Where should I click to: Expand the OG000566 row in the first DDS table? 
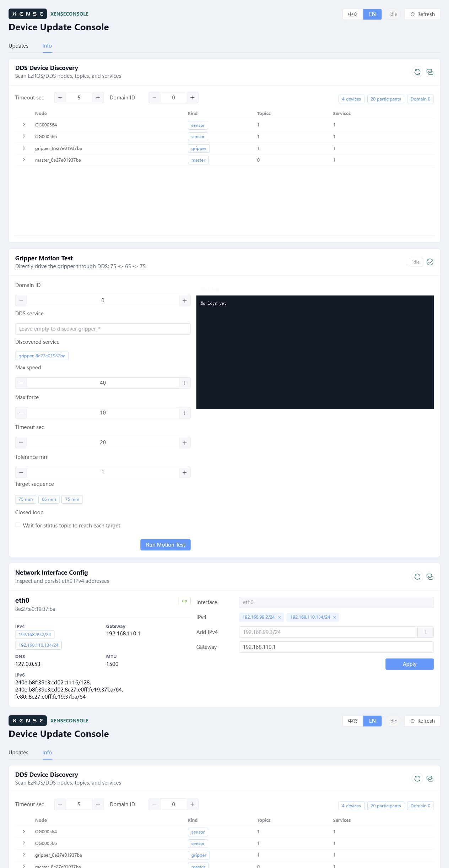click(24, 136)
